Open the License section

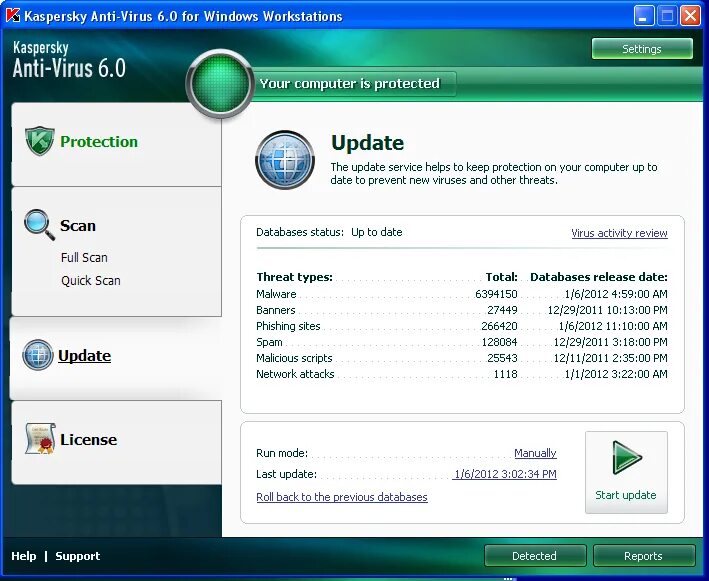tap(89, 439)
